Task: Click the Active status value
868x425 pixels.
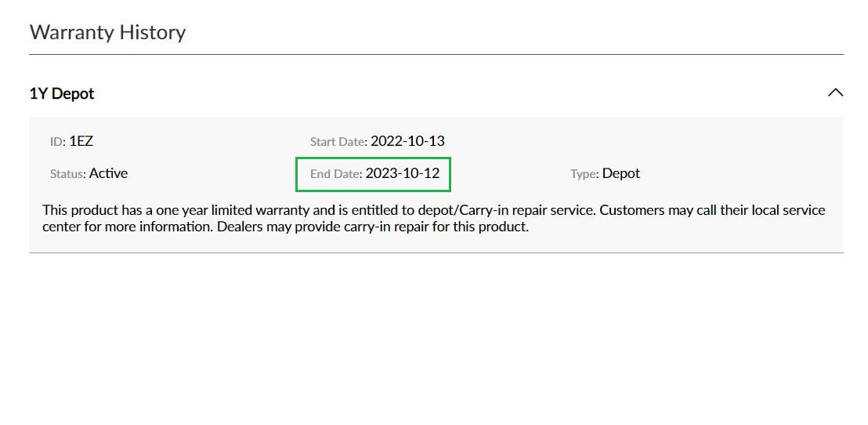Action: point(108,173)
